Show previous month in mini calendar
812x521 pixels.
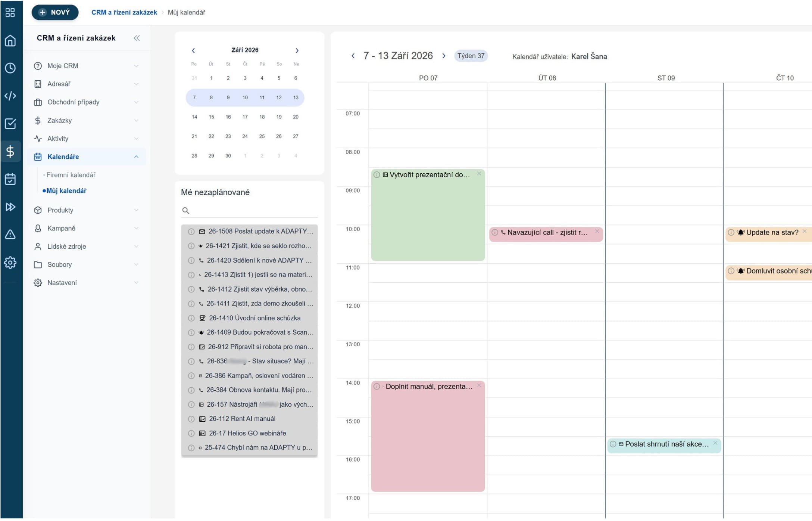(x=193, y=50)
